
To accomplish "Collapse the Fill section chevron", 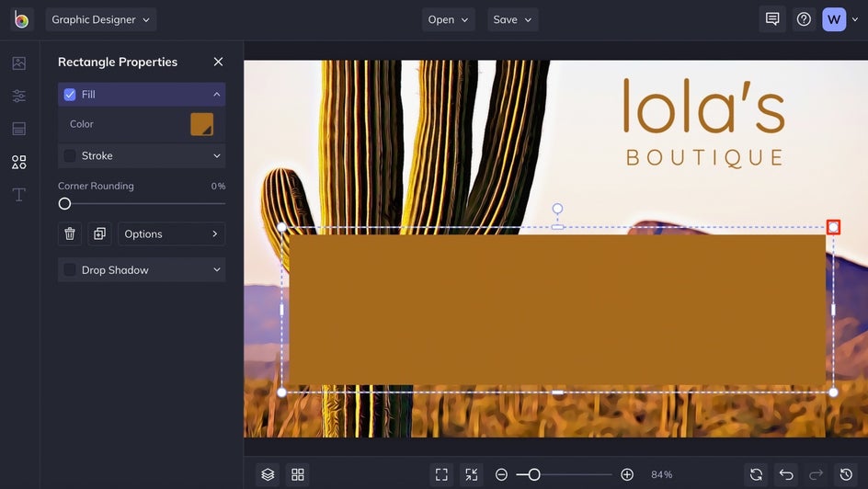I will tap(216, 95).
